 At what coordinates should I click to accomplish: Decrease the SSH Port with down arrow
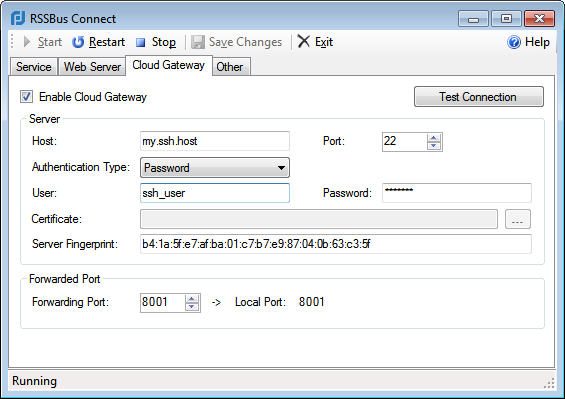[x=434, y=146]
